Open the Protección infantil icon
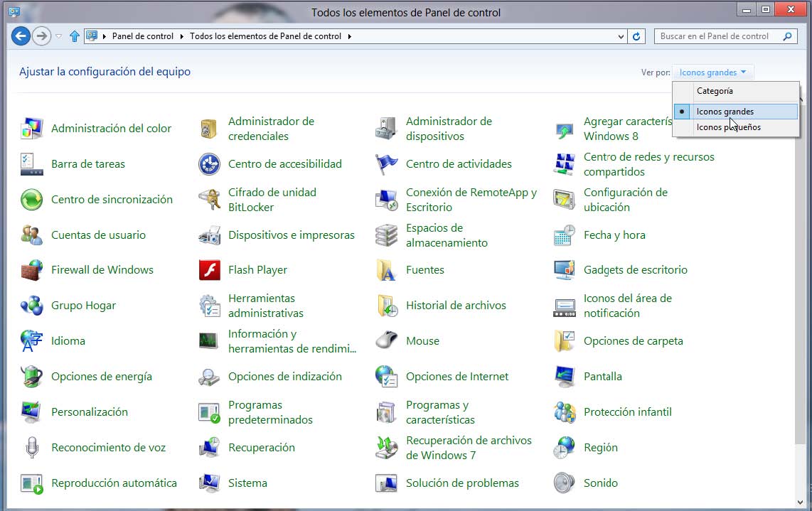 click(x=564, y=412)
